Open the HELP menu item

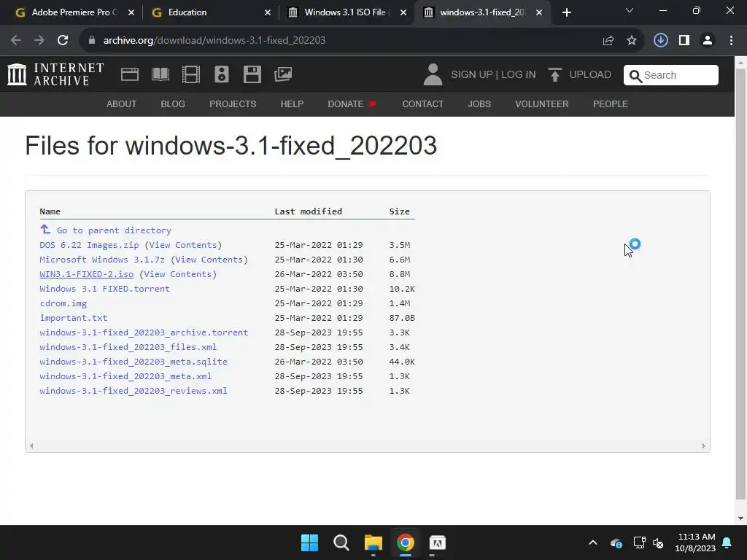click(x=292, y=104)
